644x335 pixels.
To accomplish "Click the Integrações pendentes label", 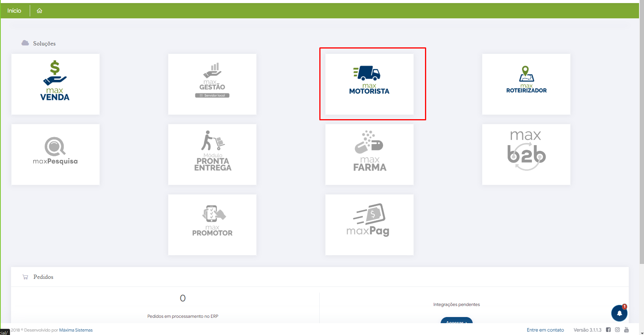I will point(457,304).
